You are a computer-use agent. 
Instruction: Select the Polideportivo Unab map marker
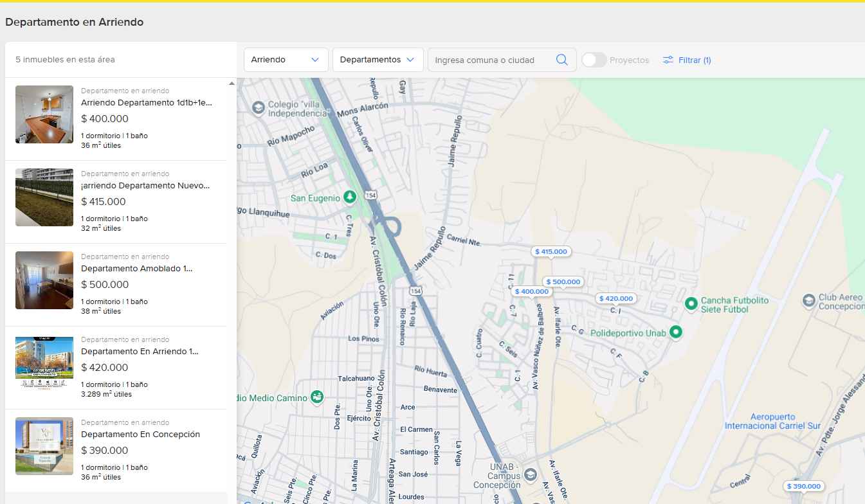point(675,332)
